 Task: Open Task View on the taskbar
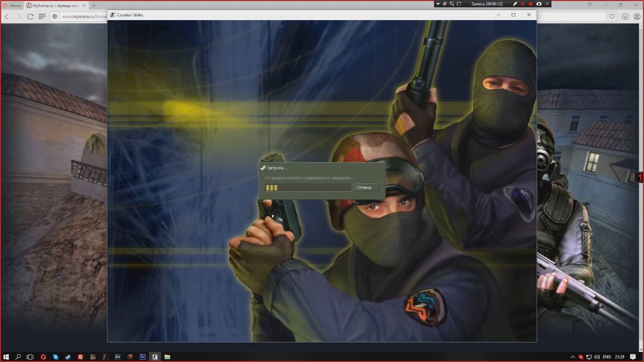(x=30, y=357)
